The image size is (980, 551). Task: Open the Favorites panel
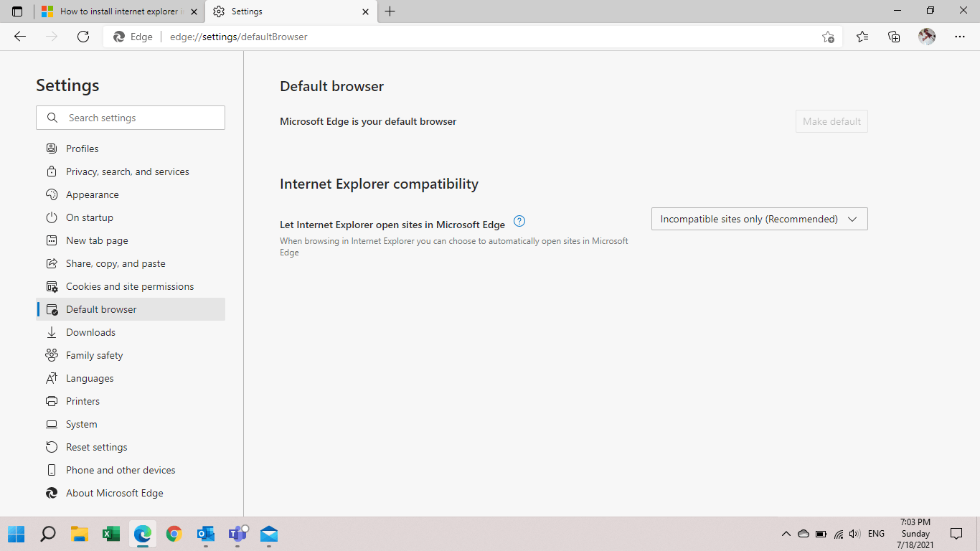click(x=862, y=37)
